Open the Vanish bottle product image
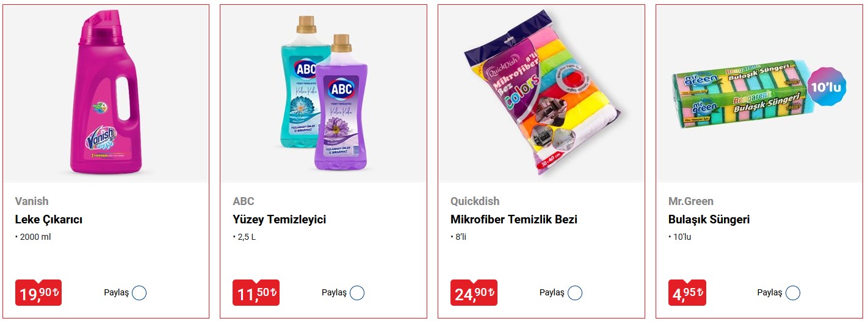868x321 pixels. click(106, 94)
